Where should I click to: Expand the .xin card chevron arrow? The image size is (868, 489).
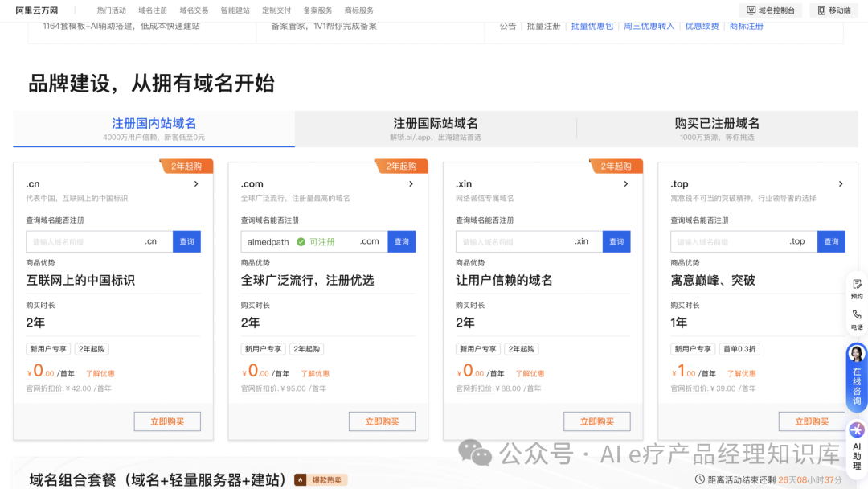(626, 184)
